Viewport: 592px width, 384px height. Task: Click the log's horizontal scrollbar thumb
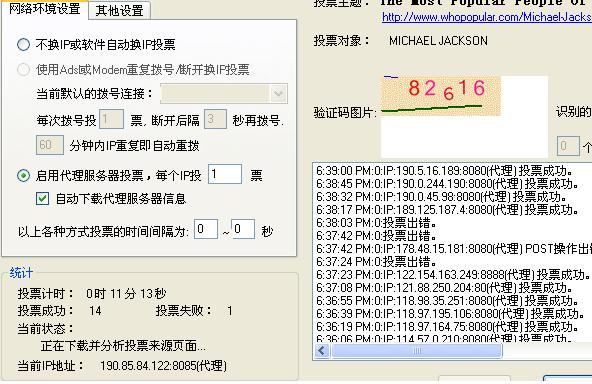pyautogui.click(x=417, y=351)
